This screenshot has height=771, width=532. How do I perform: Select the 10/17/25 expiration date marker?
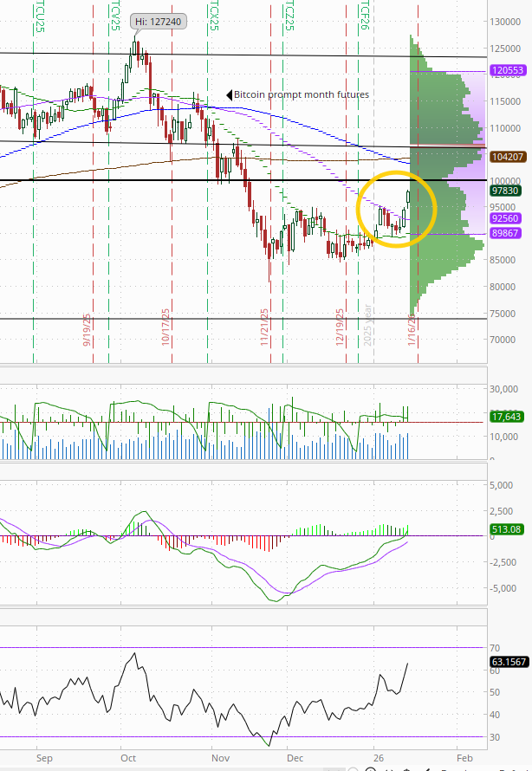click(165, 327)
